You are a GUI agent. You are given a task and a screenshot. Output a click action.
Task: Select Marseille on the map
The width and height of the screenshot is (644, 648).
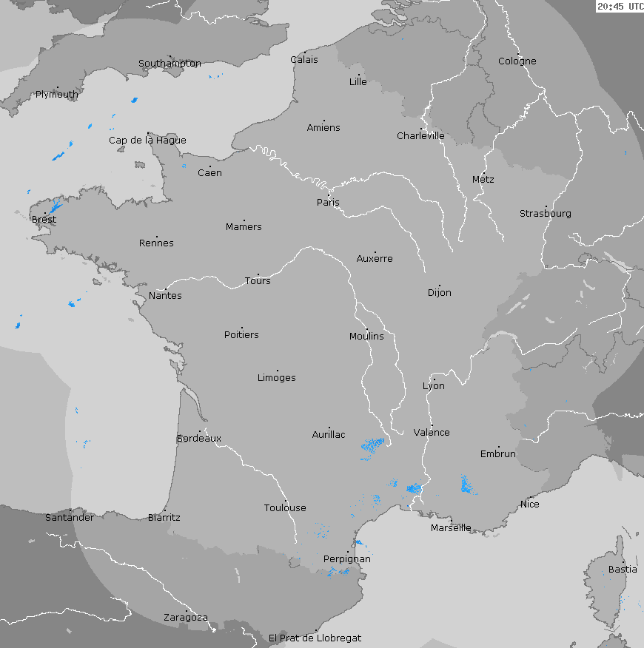[451, 527]
